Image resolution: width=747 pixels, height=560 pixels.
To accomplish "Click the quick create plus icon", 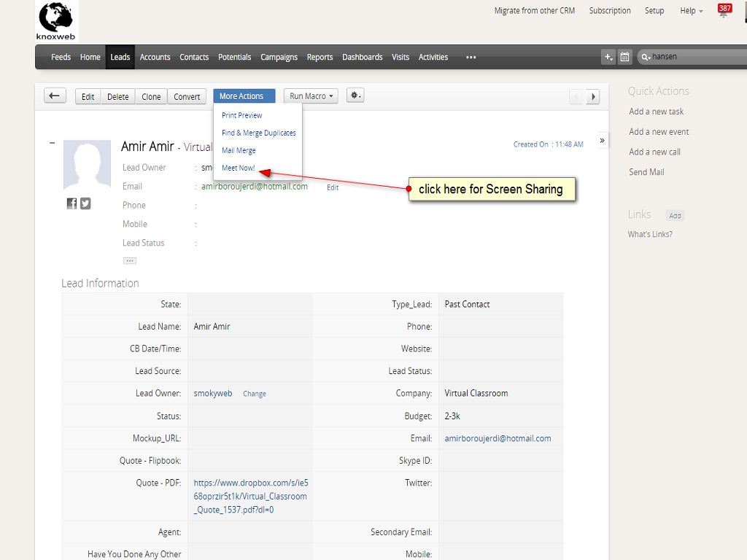I will pyautogui.click(x=608, y=57).
